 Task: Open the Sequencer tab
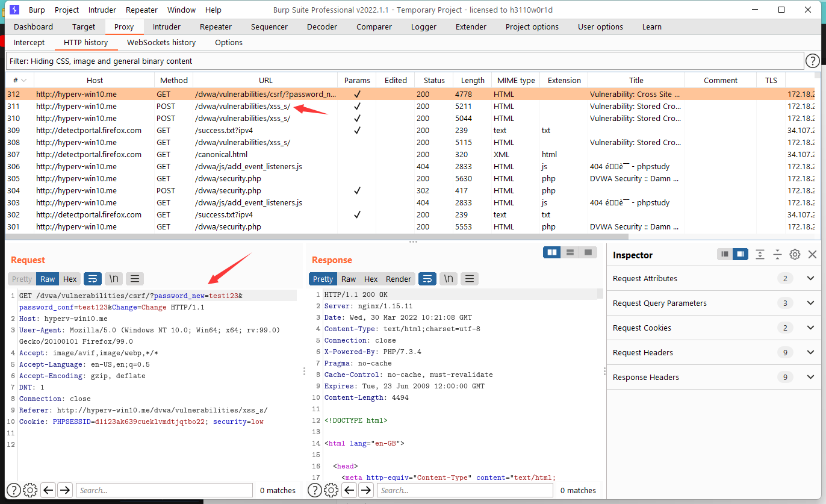tap(269, 26)
